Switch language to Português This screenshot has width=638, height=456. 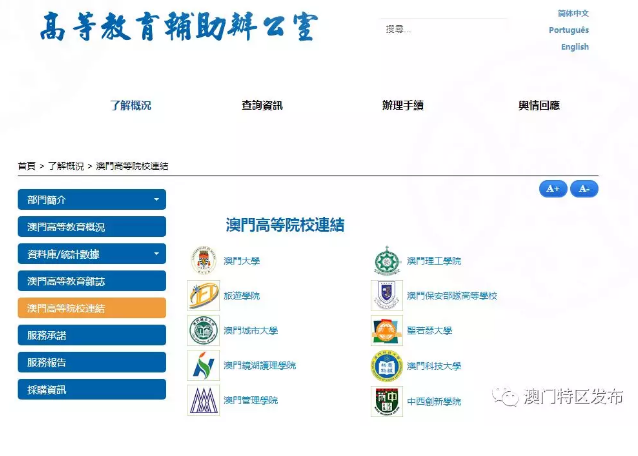[x=569, y=30]
